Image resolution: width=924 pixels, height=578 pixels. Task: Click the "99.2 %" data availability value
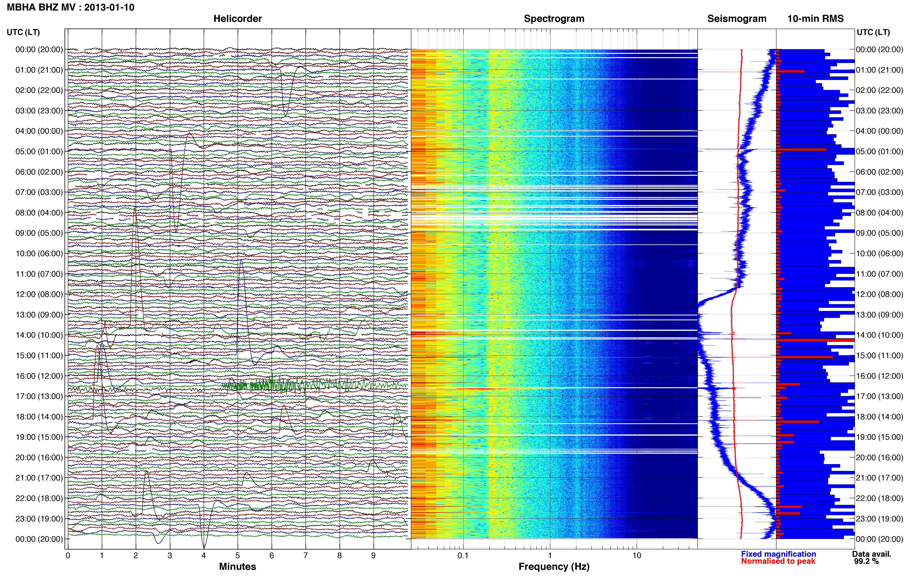click(866, 561)
